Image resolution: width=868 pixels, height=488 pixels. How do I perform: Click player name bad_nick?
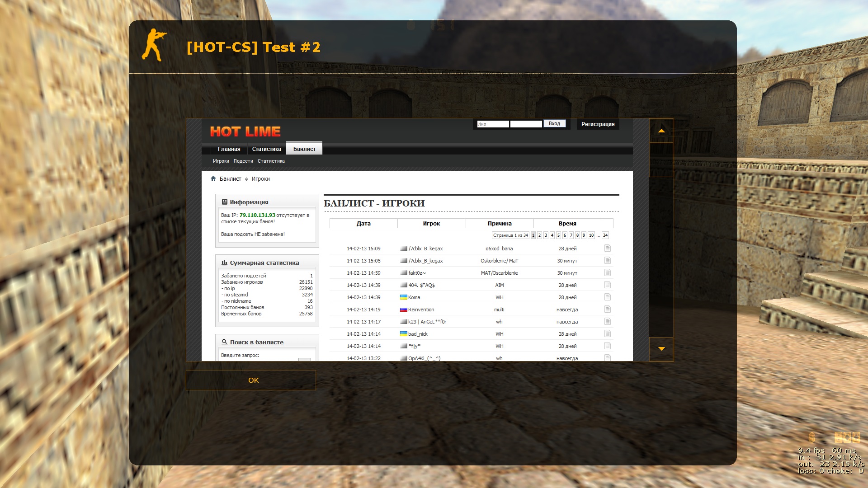tap(418, 334)
